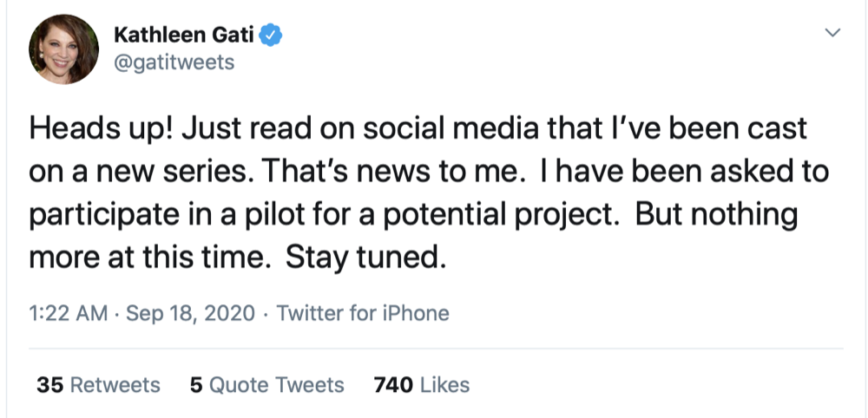
Task: Click the "Quote Tweets" label text
Action: point(276,384)
